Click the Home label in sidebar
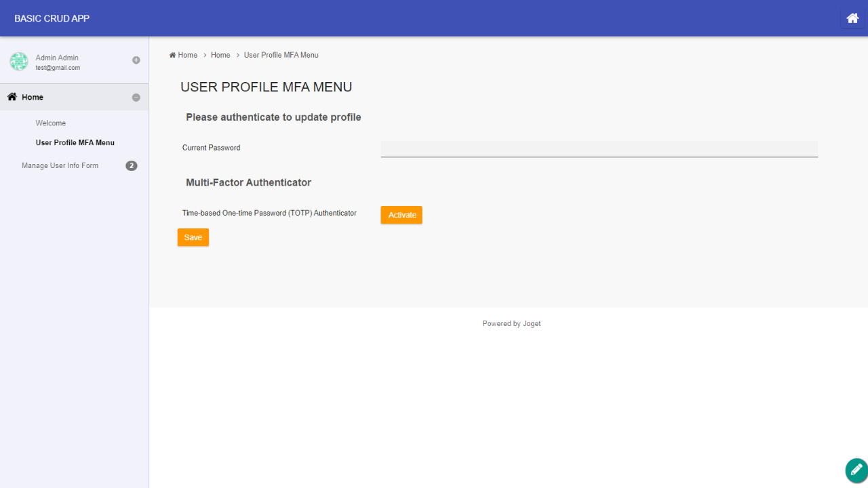This screenshot has height=488, width=868. coord(33,98)
